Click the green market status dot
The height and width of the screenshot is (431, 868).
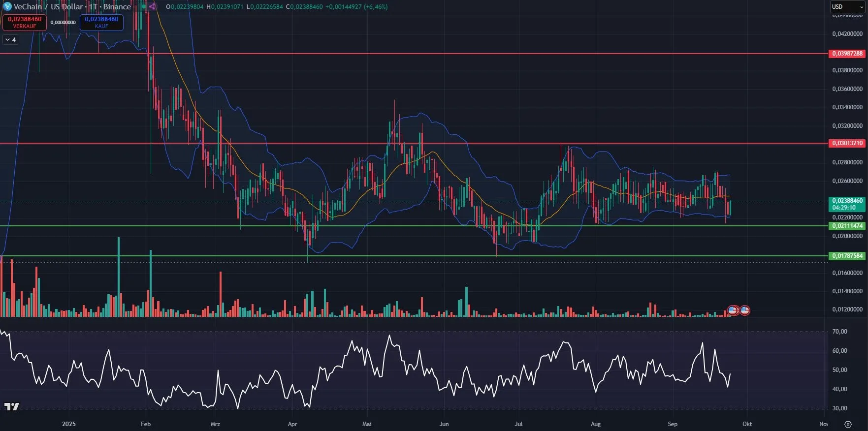(x=144, y=6)
